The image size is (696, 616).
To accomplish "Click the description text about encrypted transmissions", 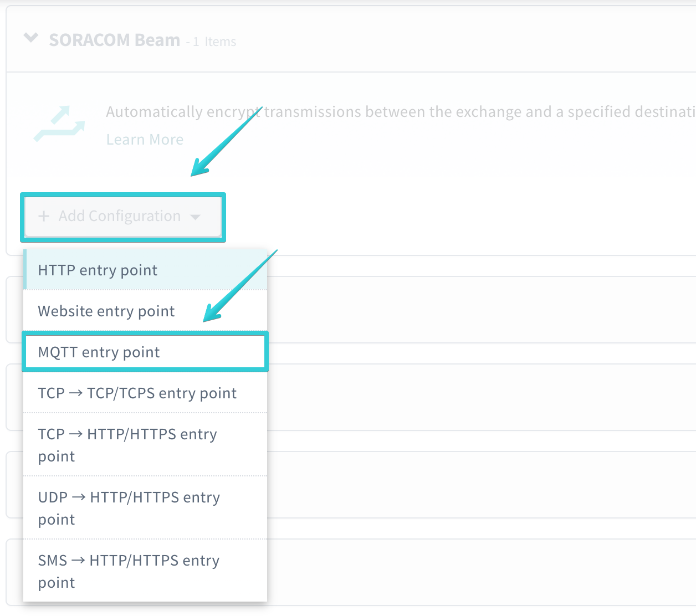I will [388, 111].
